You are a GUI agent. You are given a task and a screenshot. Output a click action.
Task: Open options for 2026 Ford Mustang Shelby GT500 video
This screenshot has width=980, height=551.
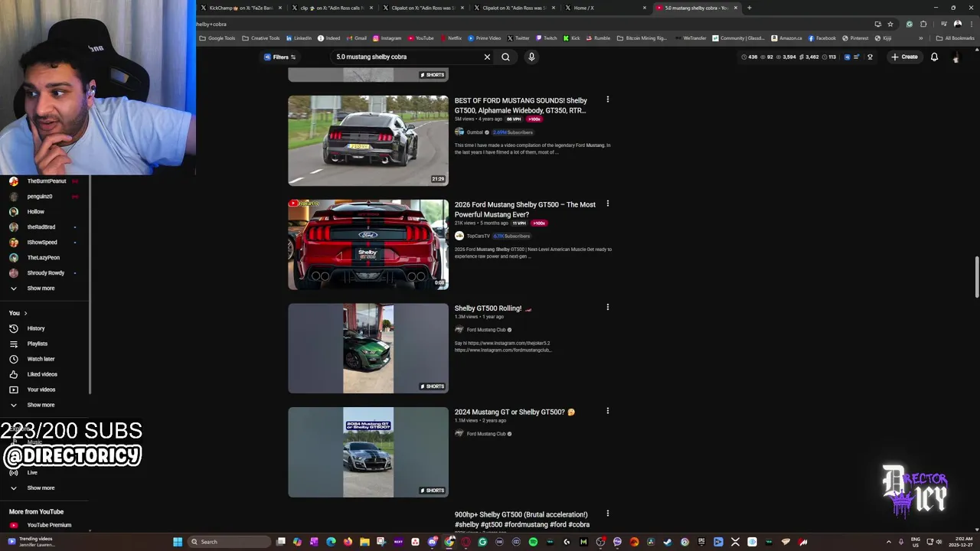click(x=608, y=204)
